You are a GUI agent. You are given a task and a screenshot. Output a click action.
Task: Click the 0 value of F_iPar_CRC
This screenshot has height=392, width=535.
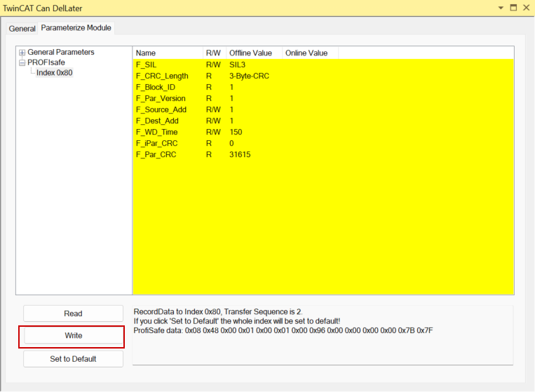[231, 144]
